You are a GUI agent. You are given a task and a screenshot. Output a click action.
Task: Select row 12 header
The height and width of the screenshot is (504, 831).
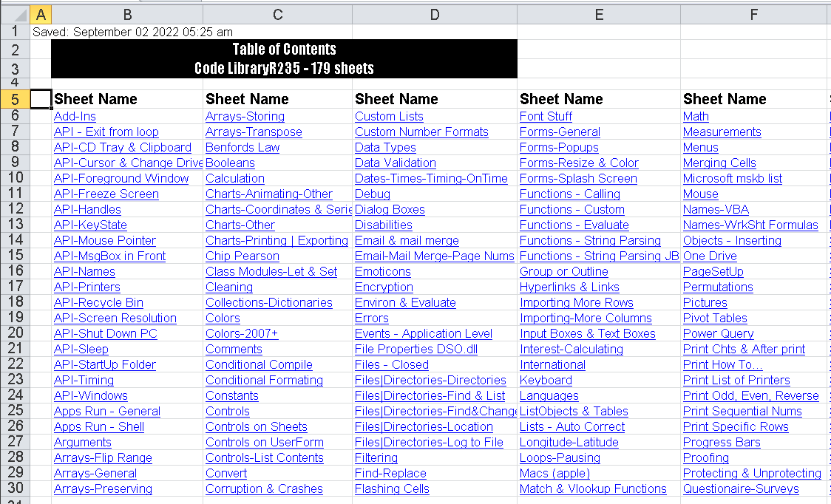15,209
